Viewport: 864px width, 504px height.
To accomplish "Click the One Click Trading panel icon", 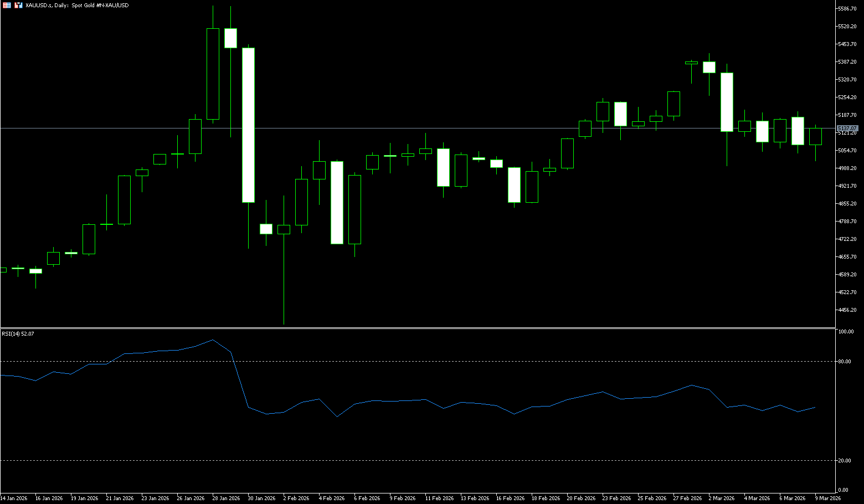I will click(7, 5).
